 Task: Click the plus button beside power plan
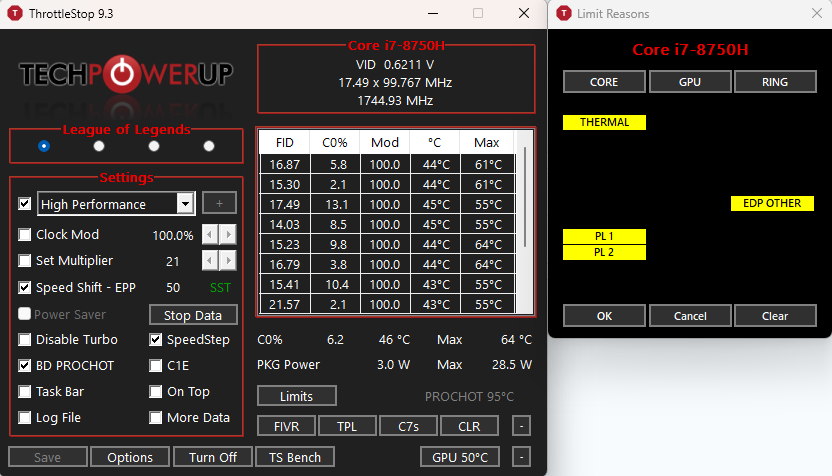[x=219, y=203]
